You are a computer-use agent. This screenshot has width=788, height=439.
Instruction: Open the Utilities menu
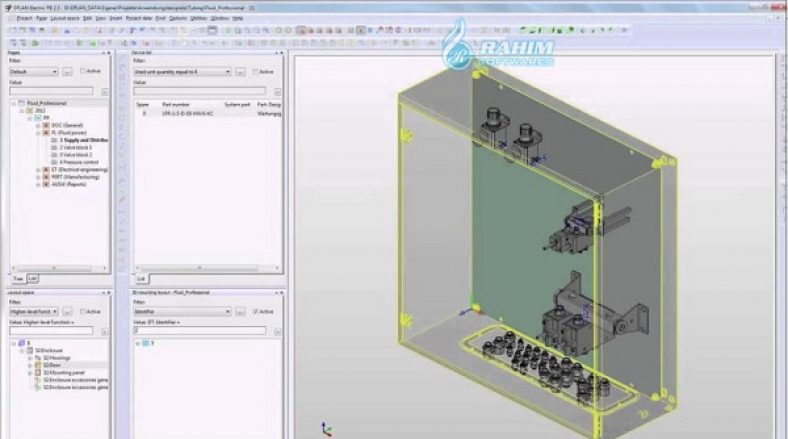[199, 18]
